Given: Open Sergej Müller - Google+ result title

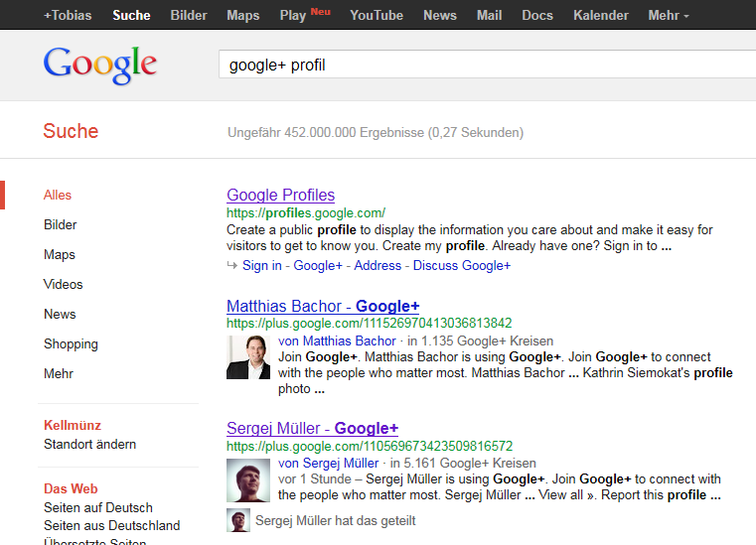Looking at the screenshot, I should tap(312, 429).
